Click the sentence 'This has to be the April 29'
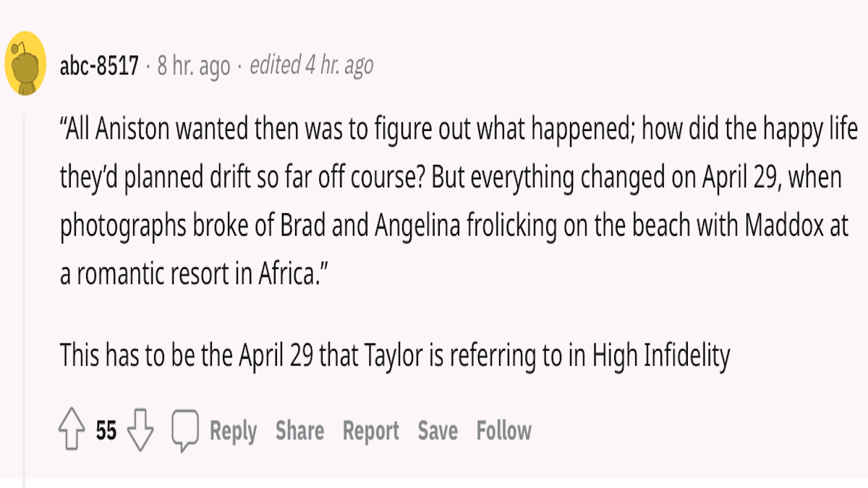868x488 pixels. coord(395,356)
